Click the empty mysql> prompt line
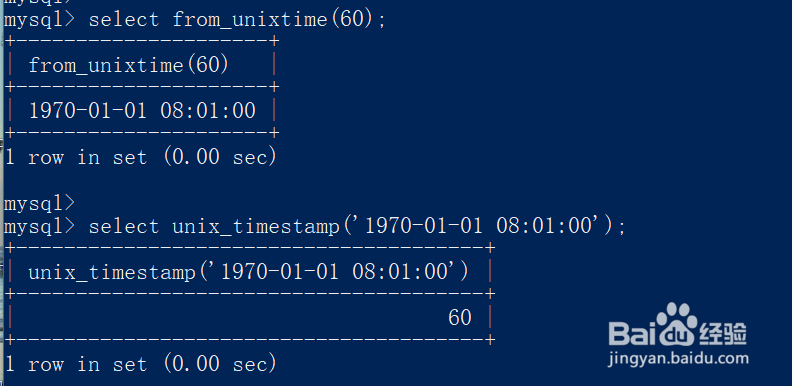Image resolution: width=792 pixels, height=386 pixels. click(39, 204)
